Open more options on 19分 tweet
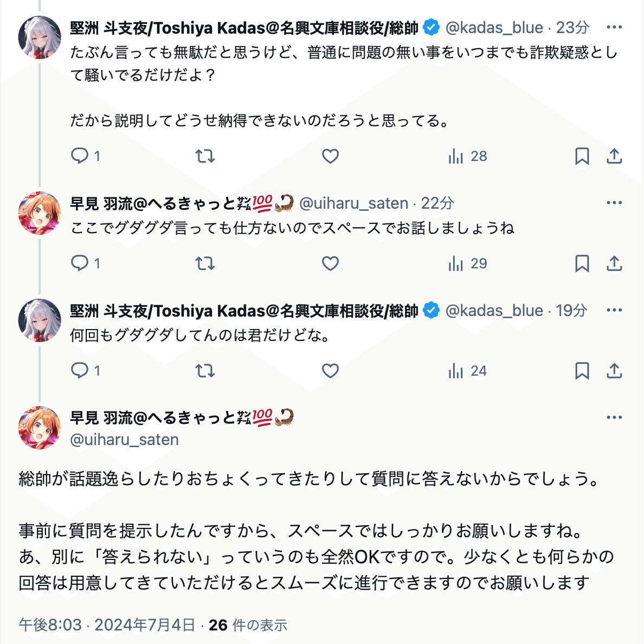The image size is (644, 644). pyautogui.click(x=614, y=310)
